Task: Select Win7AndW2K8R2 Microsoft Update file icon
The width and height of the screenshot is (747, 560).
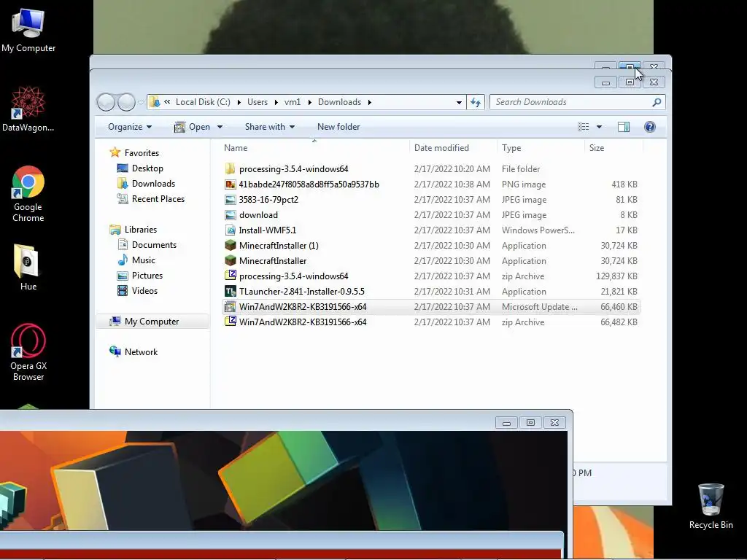Action: (230, 306)
